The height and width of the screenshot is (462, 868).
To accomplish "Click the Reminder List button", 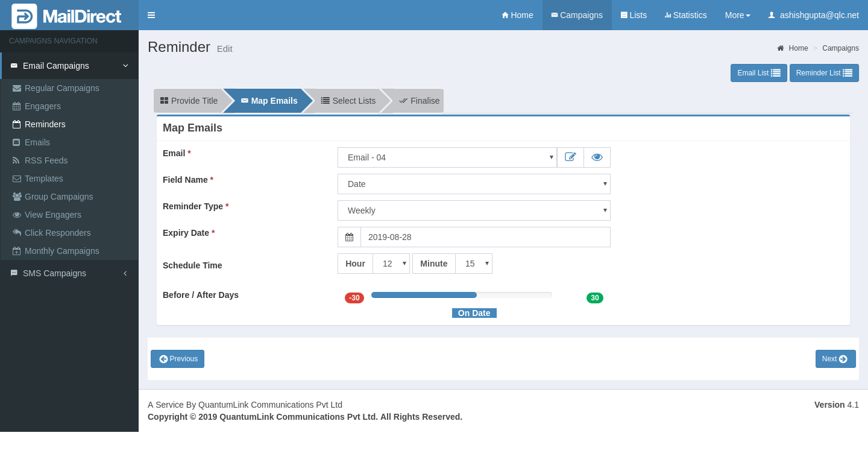I will click(x=823, y=73).
